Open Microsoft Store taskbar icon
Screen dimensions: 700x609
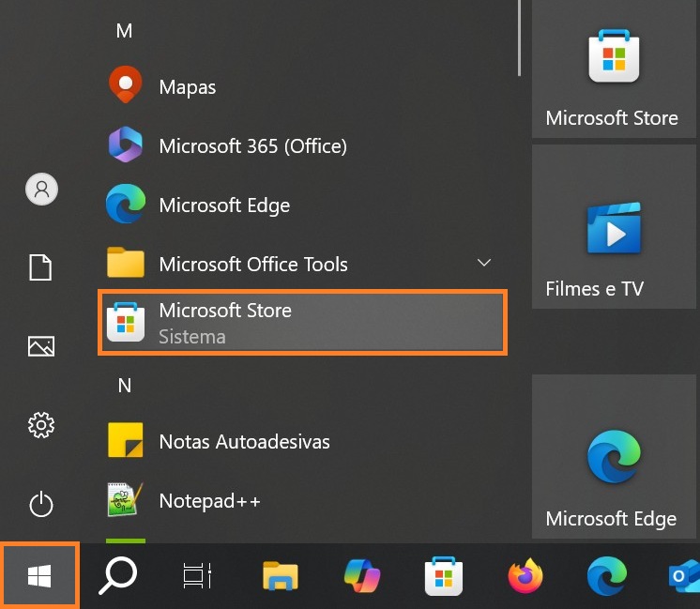click(x=444, y=576)
